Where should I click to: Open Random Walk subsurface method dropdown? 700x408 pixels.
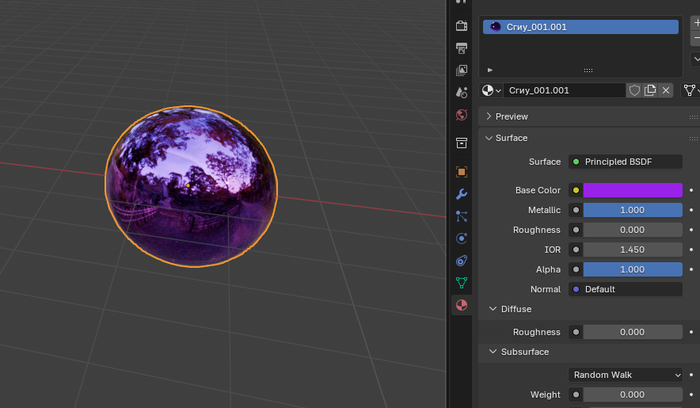pos(625,375)
